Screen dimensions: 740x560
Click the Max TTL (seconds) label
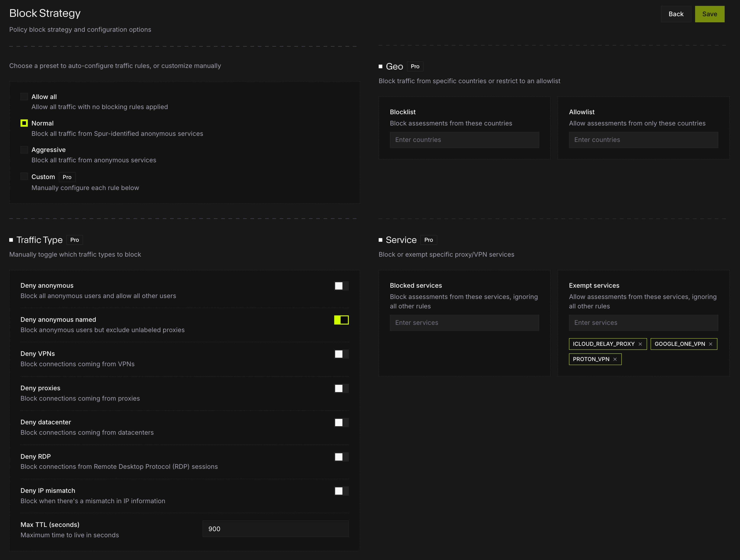[x=50, y=525]
